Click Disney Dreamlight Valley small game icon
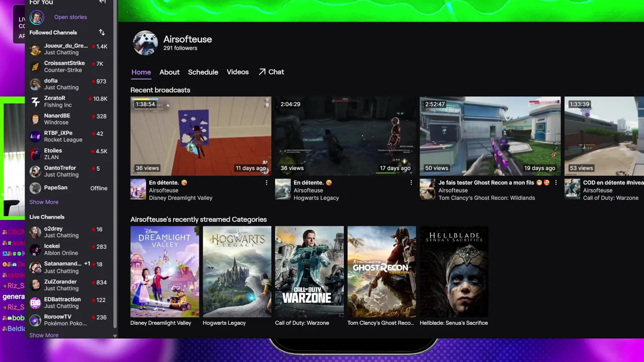 click(x=138, y=190)
